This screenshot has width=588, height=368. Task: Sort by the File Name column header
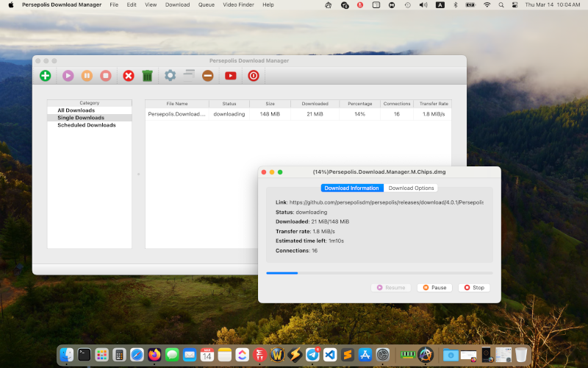point(177,104)
